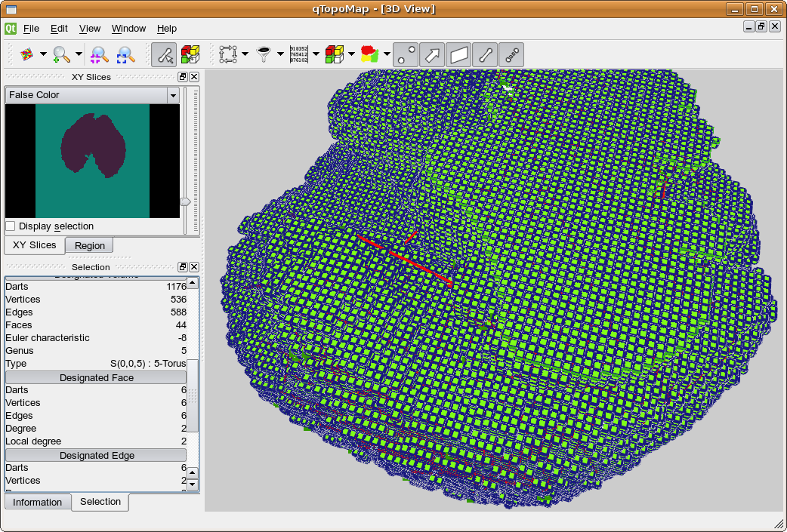Open the Window menu
The height and width of the screenshot is (532, 787).
(x=128, y=29)
